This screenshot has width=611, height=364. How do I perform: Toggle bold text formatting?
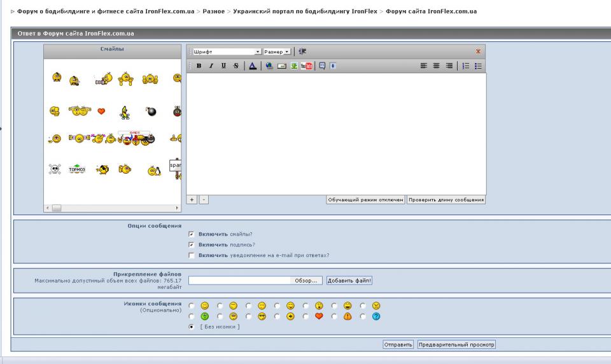coord(198,65)
